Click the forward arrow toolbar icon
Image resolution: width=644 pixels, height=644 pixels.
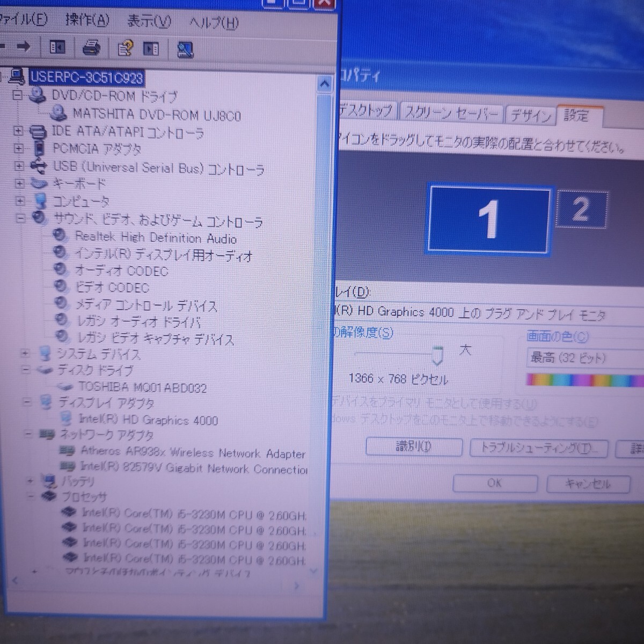(x=24, y=47)
